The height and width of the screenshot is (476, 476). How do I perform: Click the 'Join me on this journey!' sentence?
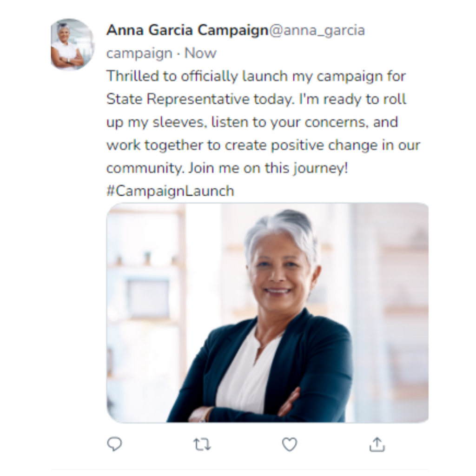point(268,168)
